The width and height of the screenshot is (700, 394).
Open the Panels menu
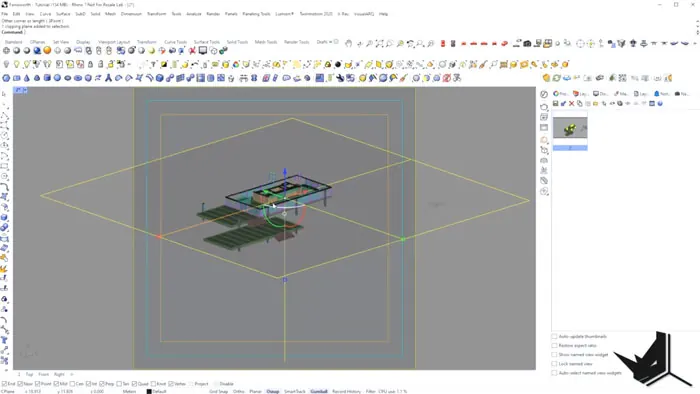231,14
